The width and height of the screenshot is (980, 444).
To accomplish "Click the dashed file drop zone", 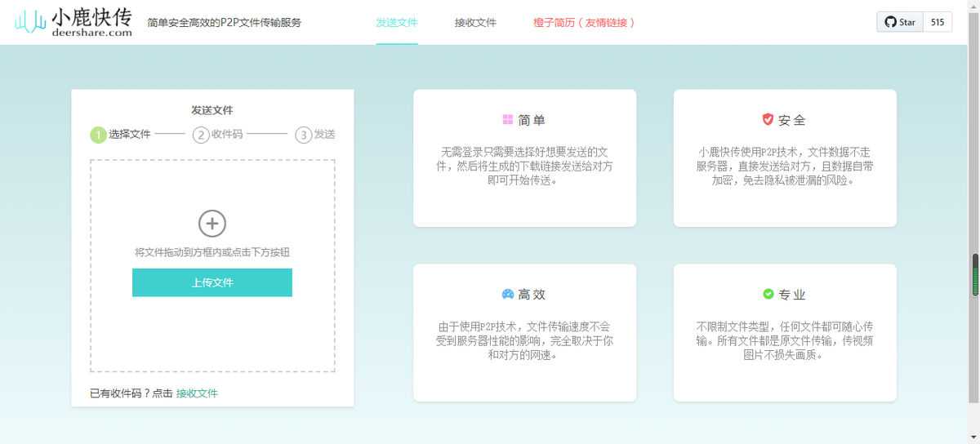I will point(212,265).
